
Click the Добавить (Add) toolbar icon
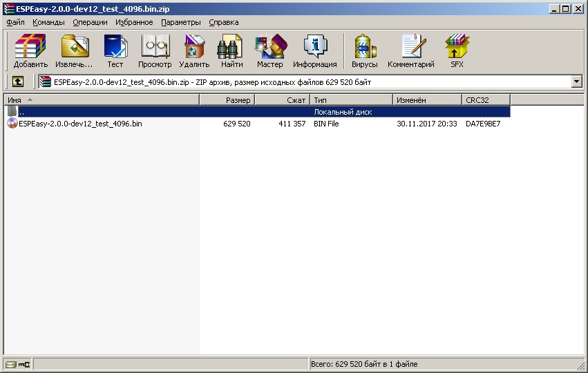[30, 52]
